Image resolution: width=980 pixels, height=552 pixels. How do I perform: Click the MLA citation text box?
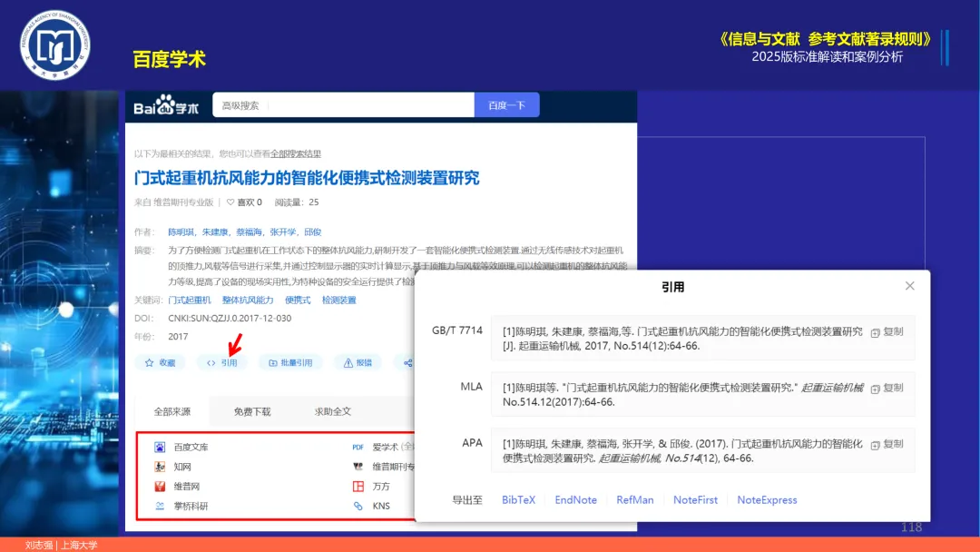(x=702, y=394)
